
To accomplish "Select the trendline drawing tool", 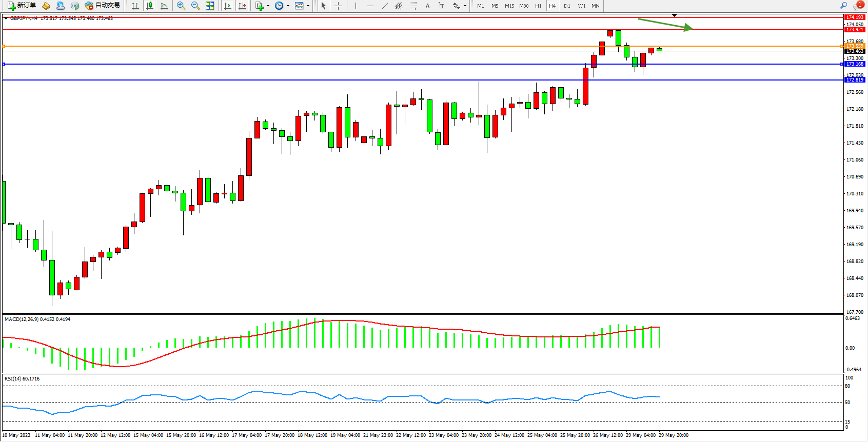I will (385, 6).
